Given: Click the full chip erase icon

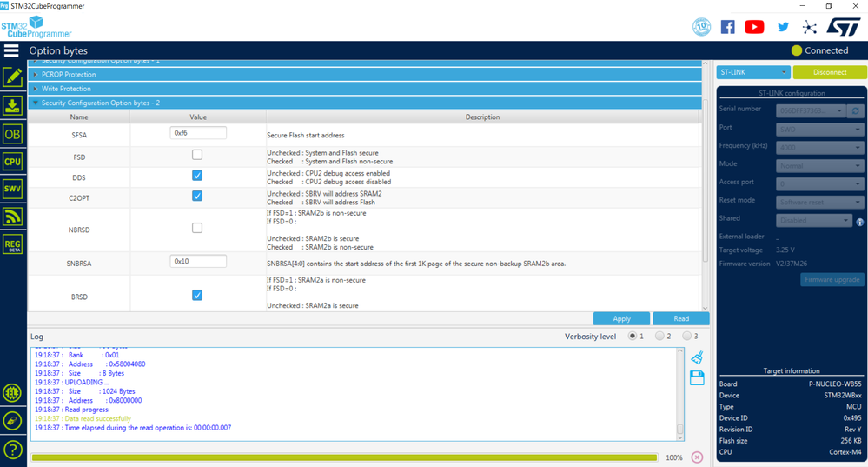Looking at the screenshot, I should pyautogui.click(x=12, y=421).
